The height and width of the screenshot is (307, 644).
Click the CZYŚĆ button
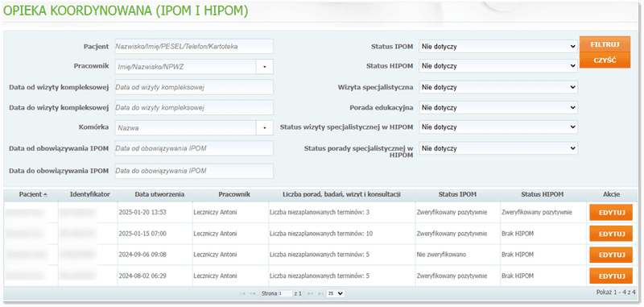605,60
